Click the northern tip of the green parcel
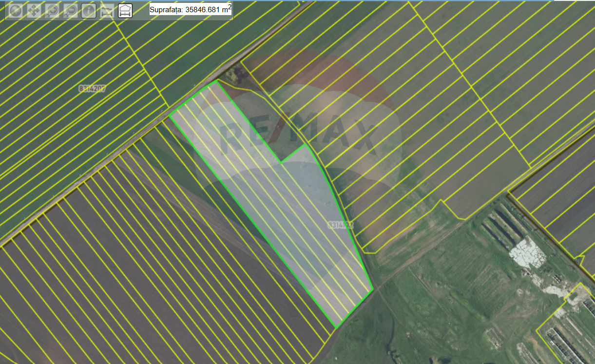 (x=215, y=82)
